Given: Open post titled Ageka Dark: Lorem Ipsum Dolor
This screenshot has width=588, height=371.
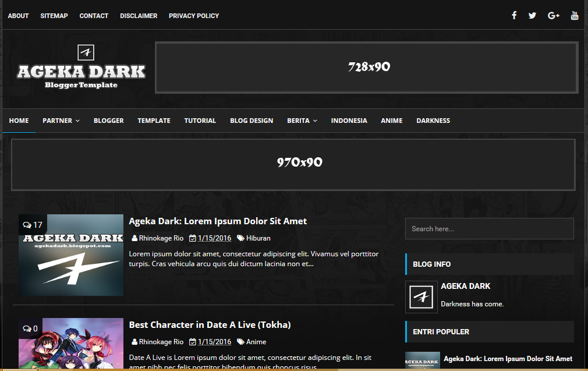Looking at the screenshot, I should coord(218,221).
